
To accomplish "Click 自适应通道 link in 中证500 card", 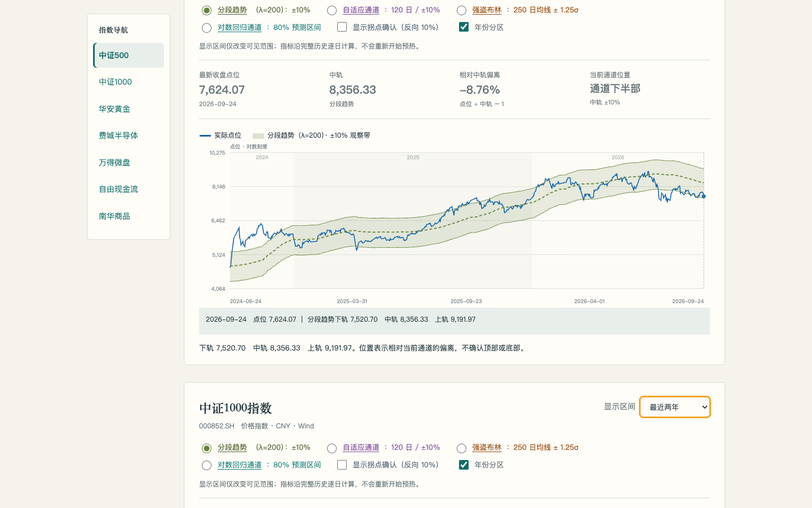I will coord(361,10).
